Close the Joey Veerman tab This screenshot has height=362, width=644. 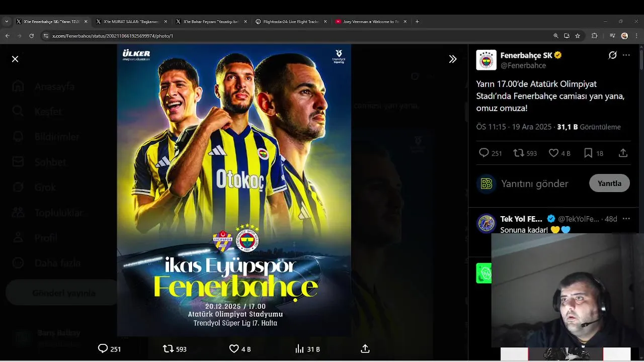[x=405, y=22]
